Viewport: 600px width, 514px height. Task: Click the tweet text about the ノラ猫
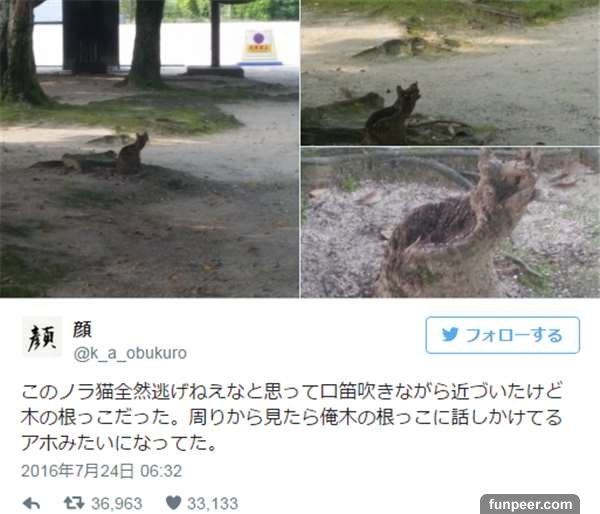292,417
